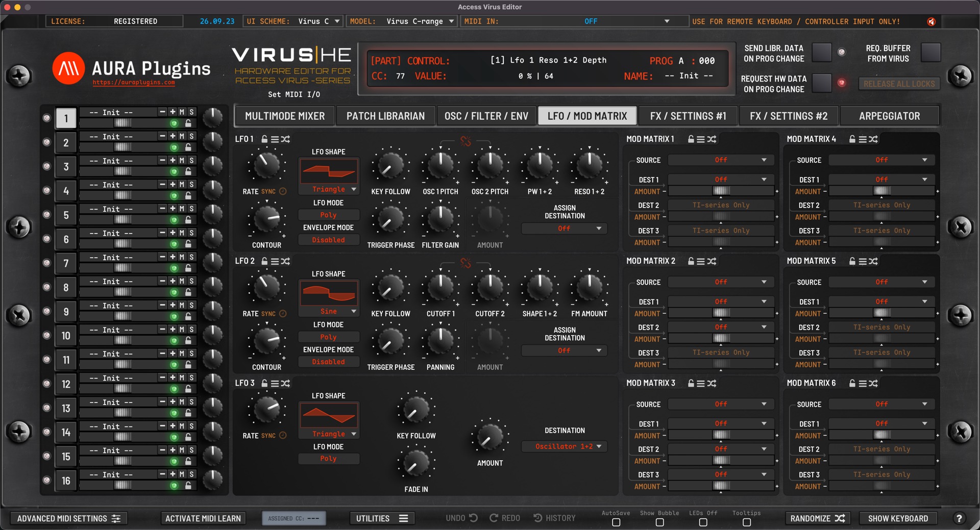Switch to the FX / Settings #2 tab
Viewport: 980px width, 530px height.
click(x=789, y=116)
